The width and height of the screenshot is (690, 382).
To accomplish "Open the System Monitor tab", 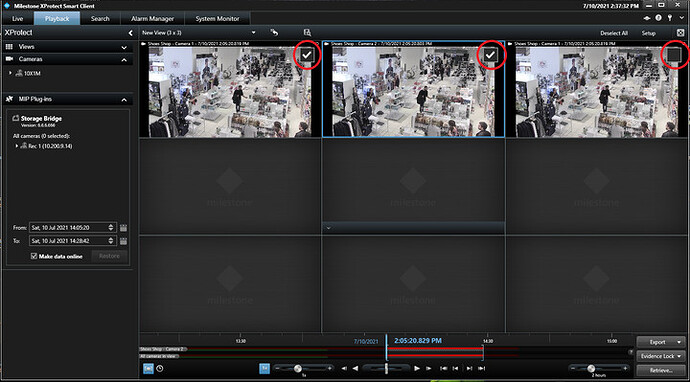I will click(217, 18).
